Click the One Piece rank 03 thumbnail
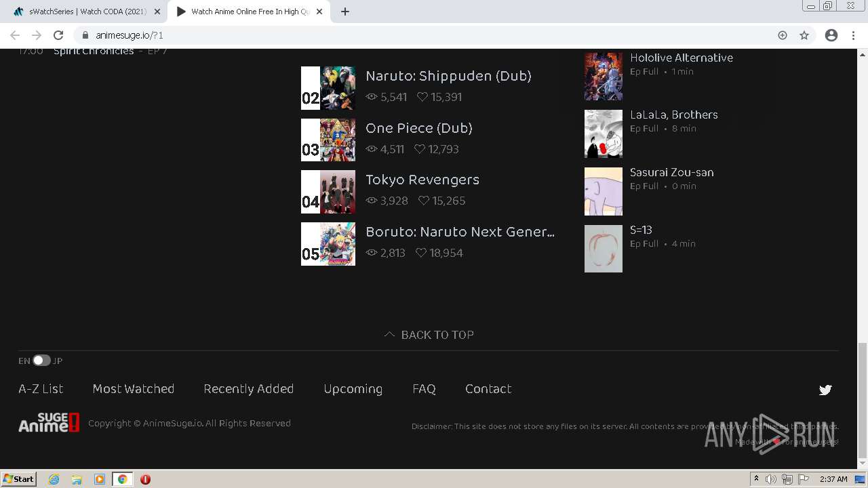 click(x=328, y=140)
